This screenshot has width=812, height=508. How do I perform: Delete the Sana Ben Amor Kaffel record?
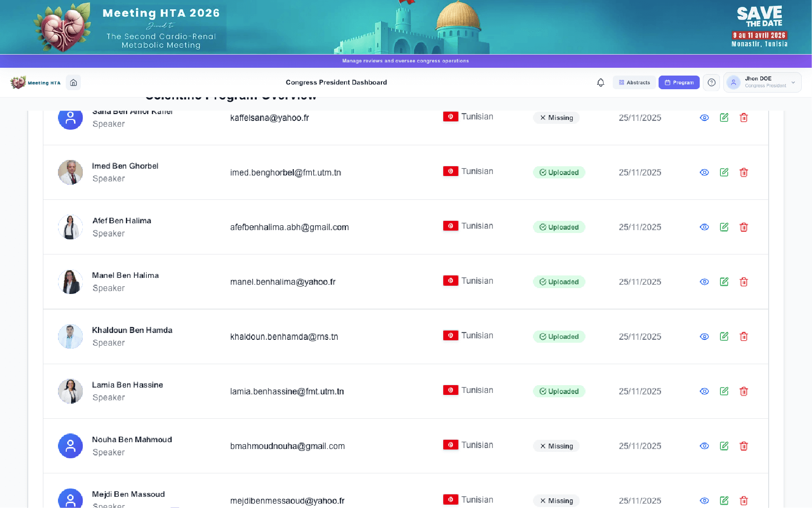pos(744,117)
